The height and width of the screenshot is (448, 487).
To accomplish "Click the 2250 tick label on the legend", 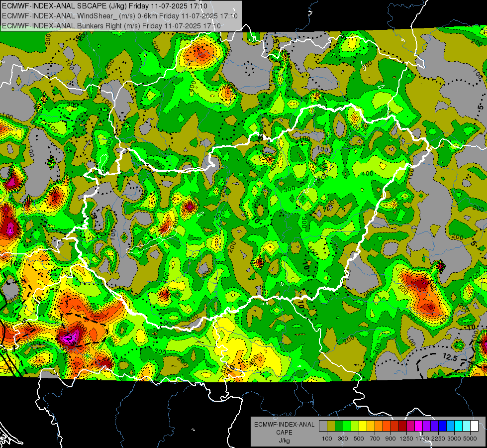I will click(x=438, y=439).
